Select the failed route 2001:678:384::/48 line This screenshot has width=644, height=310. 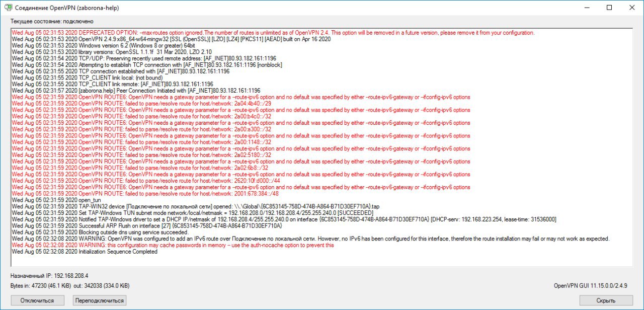145,194
